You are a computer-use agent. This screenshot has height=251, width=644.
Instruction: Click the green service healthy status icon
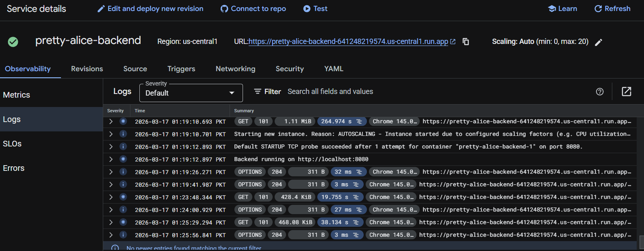point(13,41)
